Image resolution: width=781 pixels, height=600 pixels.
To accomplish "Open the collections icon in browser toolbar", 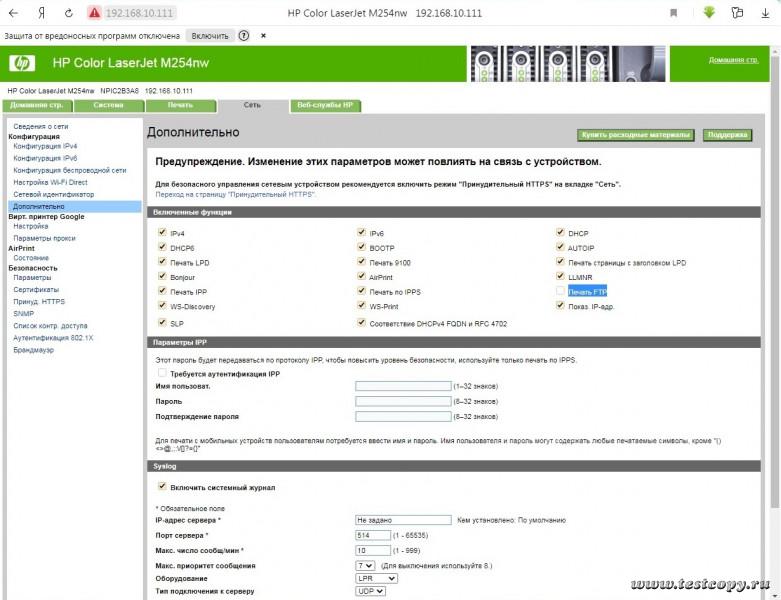I will 737,13.
